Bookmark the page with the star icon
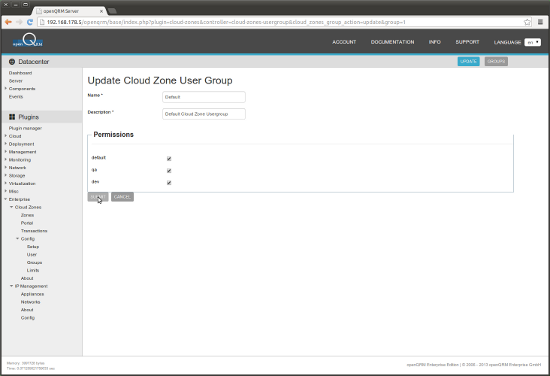Screen dimensions: 550x376 pos(528,22)
